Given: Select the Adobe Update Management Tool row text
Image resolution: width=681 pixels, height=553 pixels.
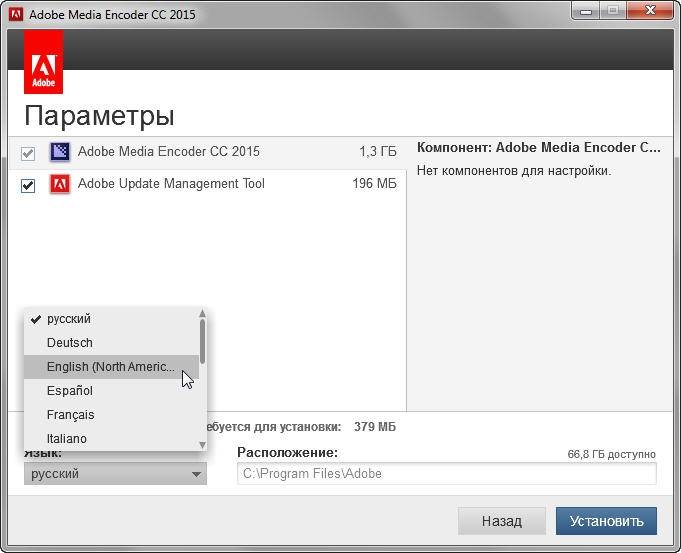Looking at the screenshot, I should click(x=172, y=184).
